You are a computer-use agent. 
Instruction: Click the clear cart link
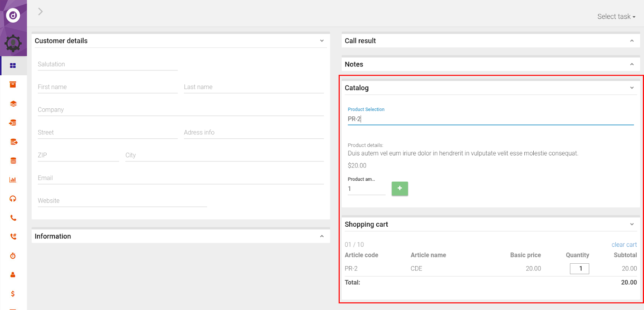624,245
